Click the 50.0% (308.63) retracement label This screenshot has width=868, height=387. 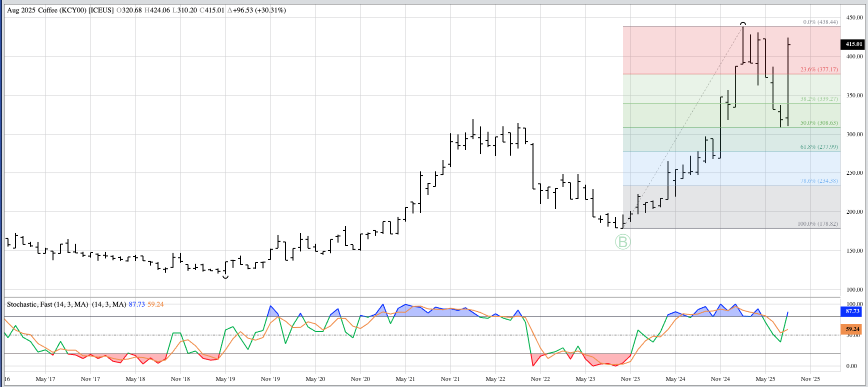818,123
